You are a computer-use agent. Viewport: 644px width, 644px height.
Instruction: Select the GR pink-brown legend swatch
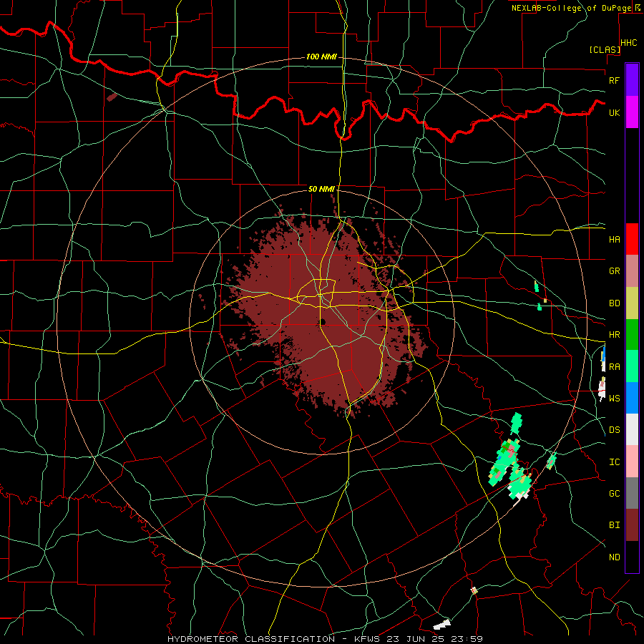[x=632, y=271]
